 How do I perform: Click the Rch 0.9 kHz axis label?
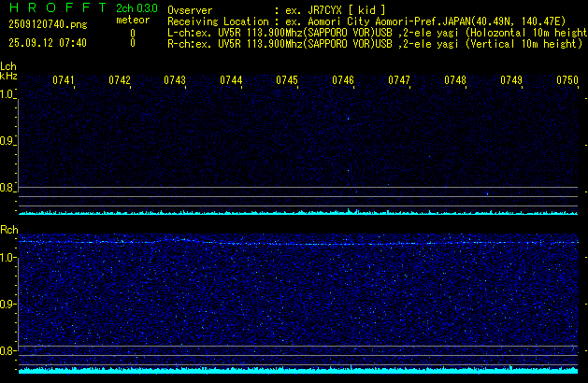(7, 304)
